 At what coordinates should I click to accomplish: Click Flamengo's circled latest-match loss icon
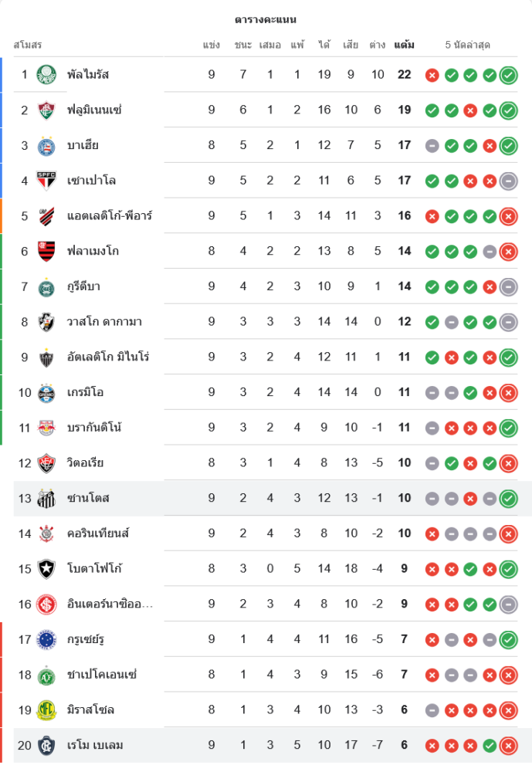(x=508, y=252)
